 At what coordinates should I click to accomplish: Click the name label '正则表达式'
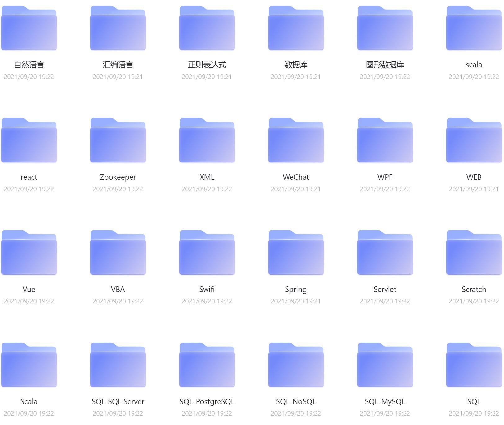[207, 65]
